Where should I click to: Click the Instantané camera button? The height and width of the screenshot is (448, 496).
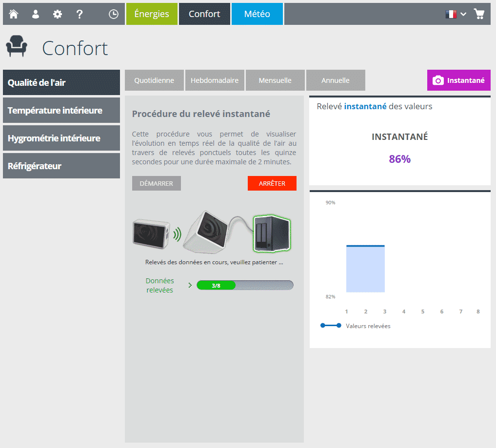point(458,80)
